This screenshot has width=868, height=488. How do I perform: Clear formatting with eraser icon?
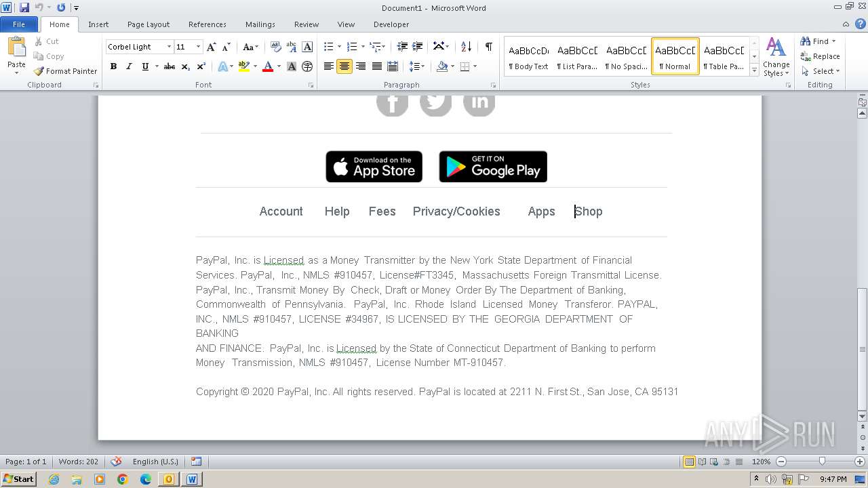(276, 47)
